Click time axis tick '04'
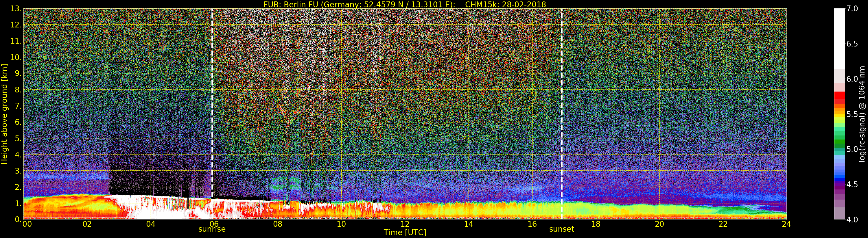The width and height of the screenshot is (868, 238). [x=151, y=224]
